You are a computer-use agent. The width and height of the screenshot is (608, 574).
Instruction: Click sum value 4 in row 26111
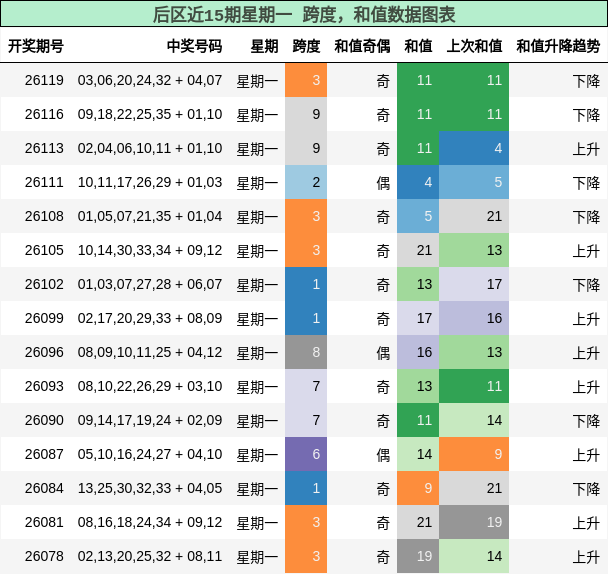click(418, 182)
